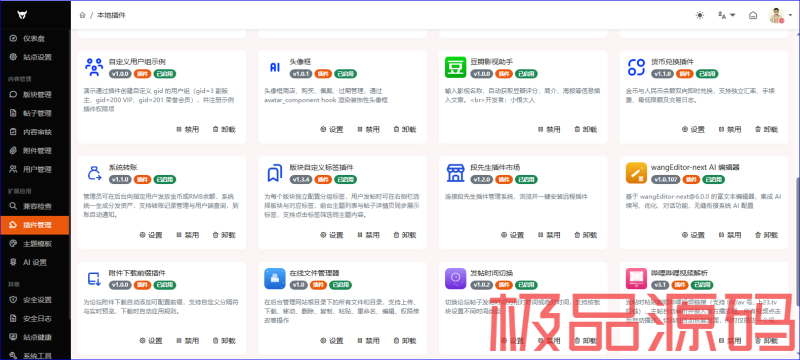The image size is (800, 360).
Task: Open 系统工具 in the sidebar
Action: pos(35,355)
